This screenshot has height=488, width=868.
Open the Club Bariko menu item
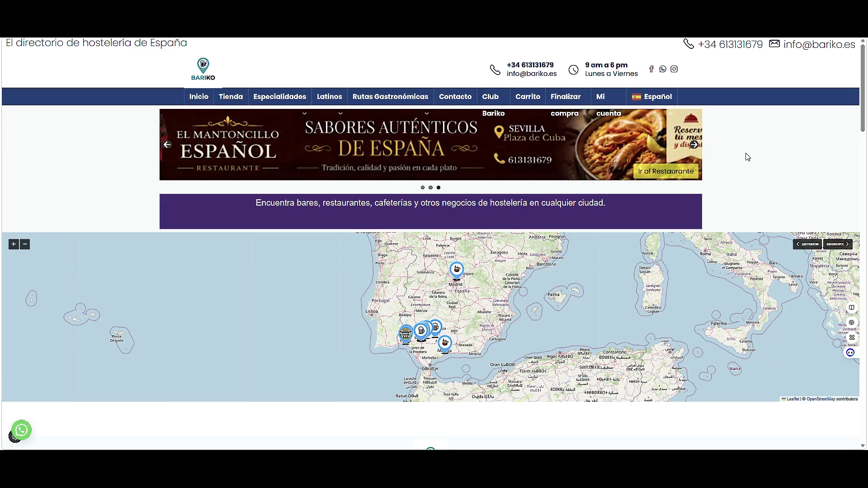(493, 104)
